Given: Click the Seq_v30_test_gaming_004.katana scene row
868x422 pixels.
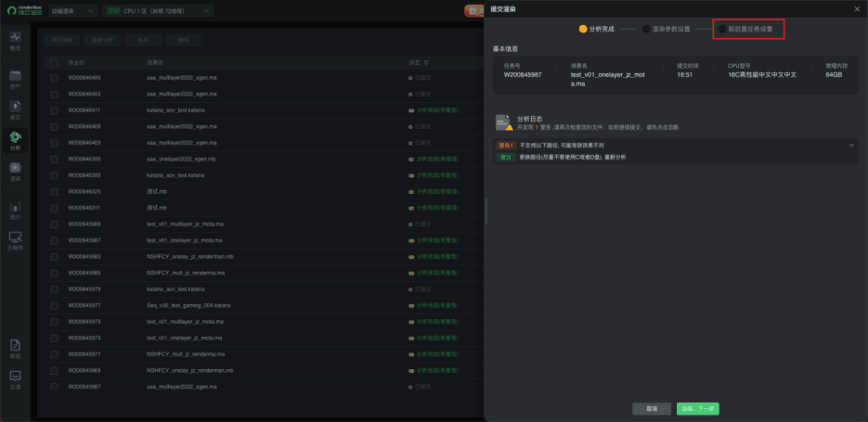Looking at the screenshot, I should 190,305.
